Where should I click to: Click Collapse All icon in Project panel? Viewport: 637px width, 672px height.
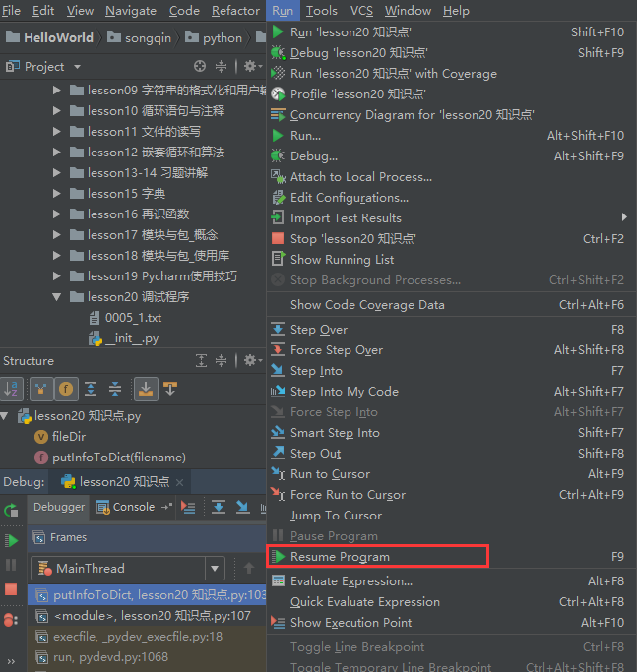[x=221, y=66]
